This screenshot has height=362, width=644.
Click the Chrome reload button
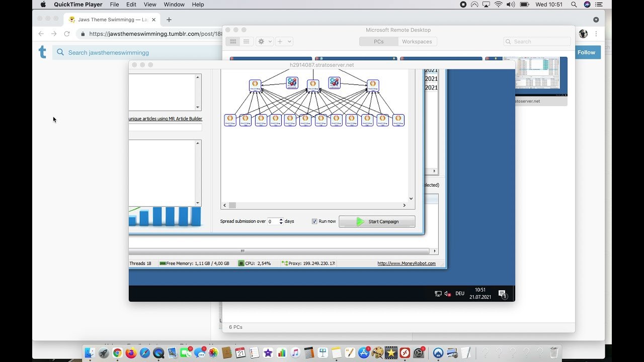[67, 34]
